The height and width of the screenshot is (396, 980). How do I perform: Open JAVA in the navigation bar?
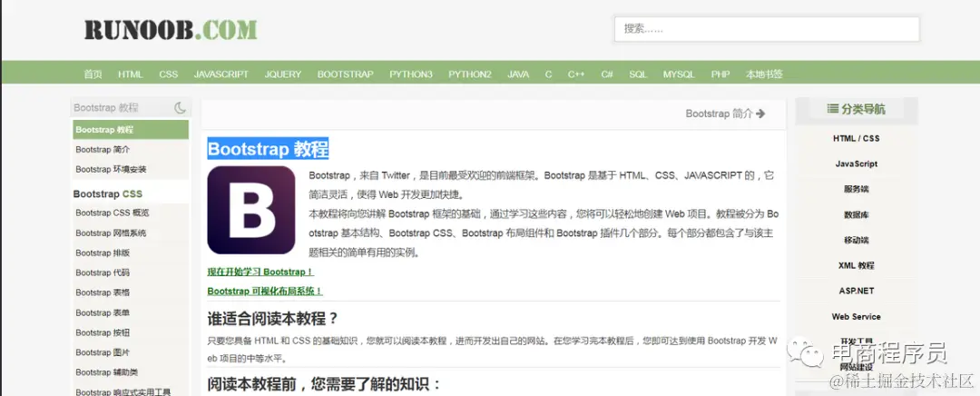coord(518,74)
